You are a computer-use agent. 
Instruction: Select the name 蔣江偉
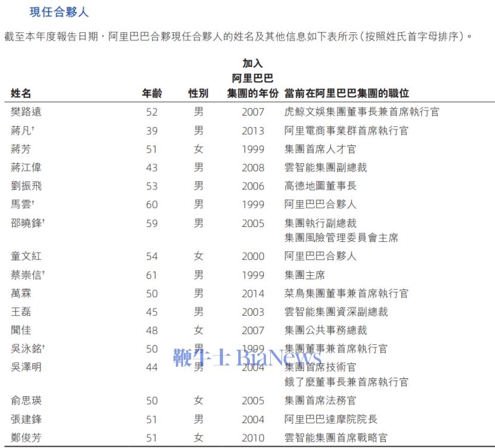coord(26,167)
